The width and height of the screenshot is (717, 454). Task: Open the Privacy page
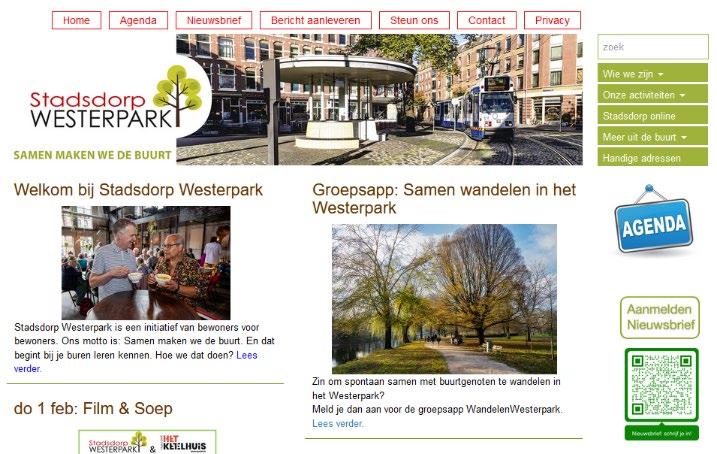pyautogui.click(x=552, y=20)
